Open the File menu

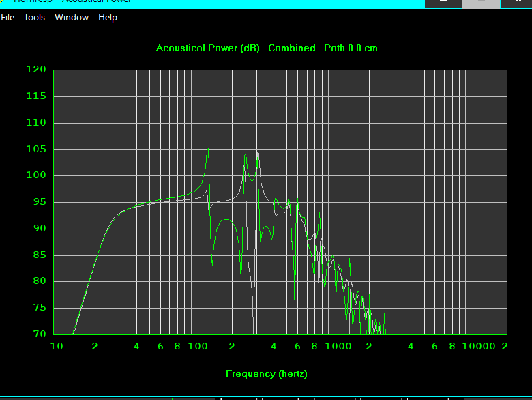click(x=8, y=17)
